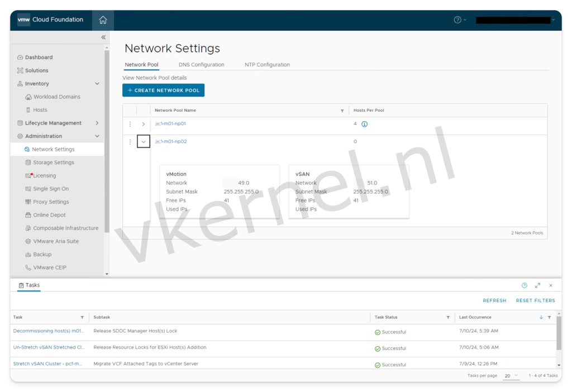Open the NTP Configuration tab
572x392 pixels.
coord(267,64)
